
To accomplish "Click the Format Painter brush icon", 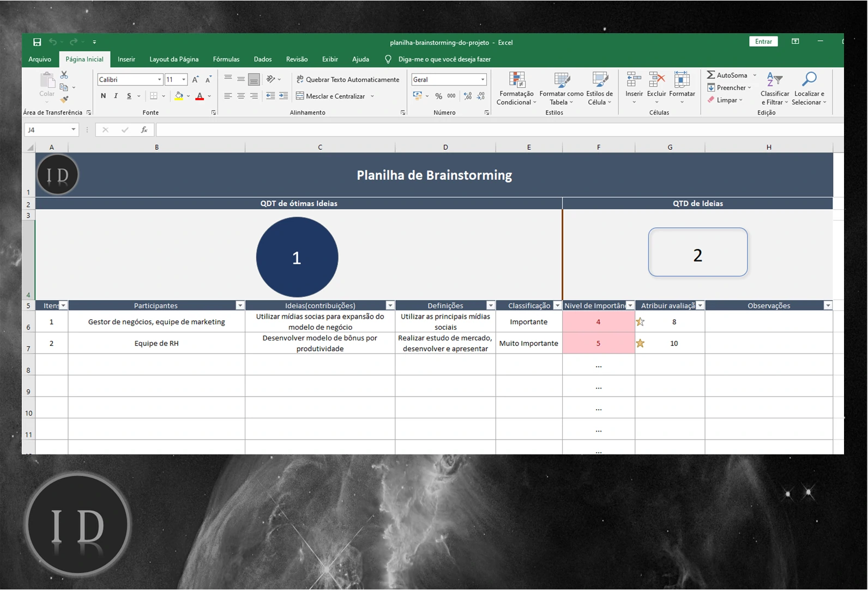I will [64, 100].
